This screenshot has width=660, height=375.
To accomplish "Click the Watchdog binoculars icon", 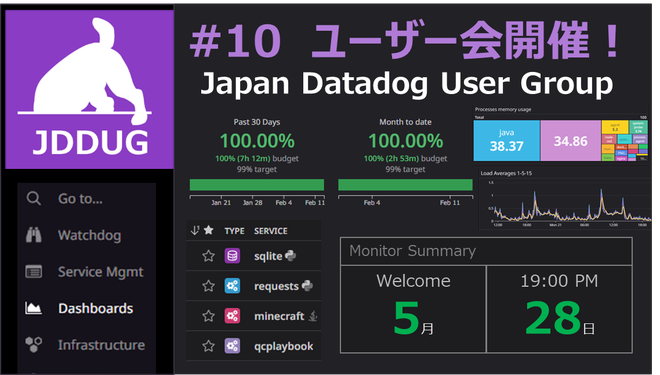I will pos(34,235).
